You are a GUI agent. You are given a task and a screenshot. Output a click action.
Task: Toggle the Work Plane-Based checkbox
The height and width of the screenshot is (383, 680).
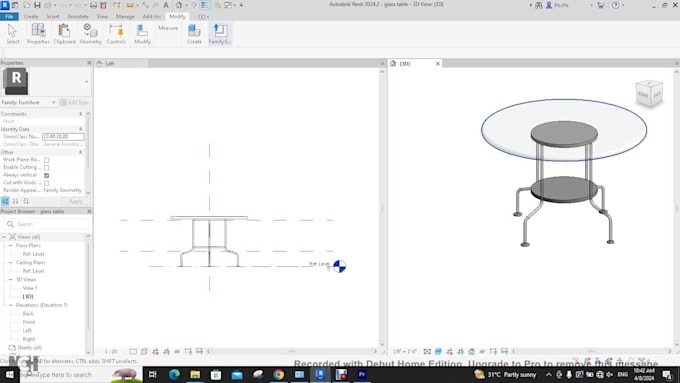point(46,160)
